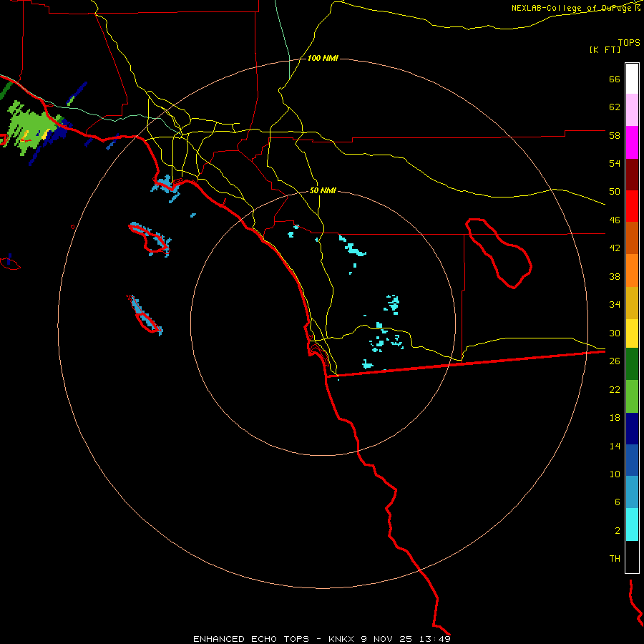Click the 9 NOV 25 13:49 timestamp
Screen dimensions: 644x644
(x=406, y=639)
